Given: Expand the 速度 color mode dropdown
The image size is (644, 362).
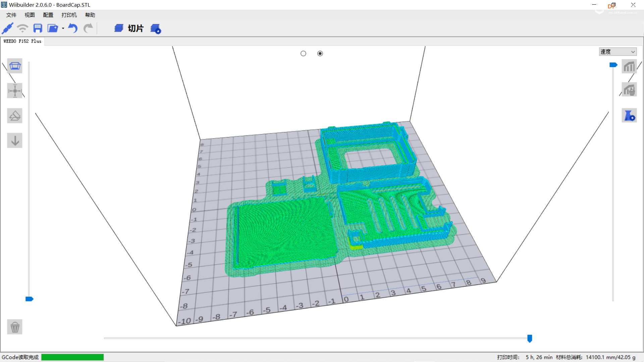Looking at the screenshot, I should [618, 52].
